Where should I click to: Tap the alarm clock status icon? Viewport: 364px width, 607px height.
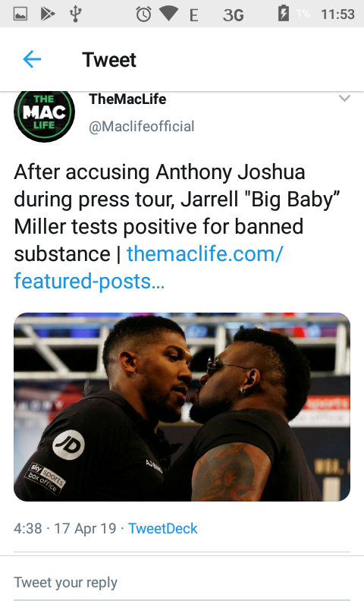pos(143,14)
